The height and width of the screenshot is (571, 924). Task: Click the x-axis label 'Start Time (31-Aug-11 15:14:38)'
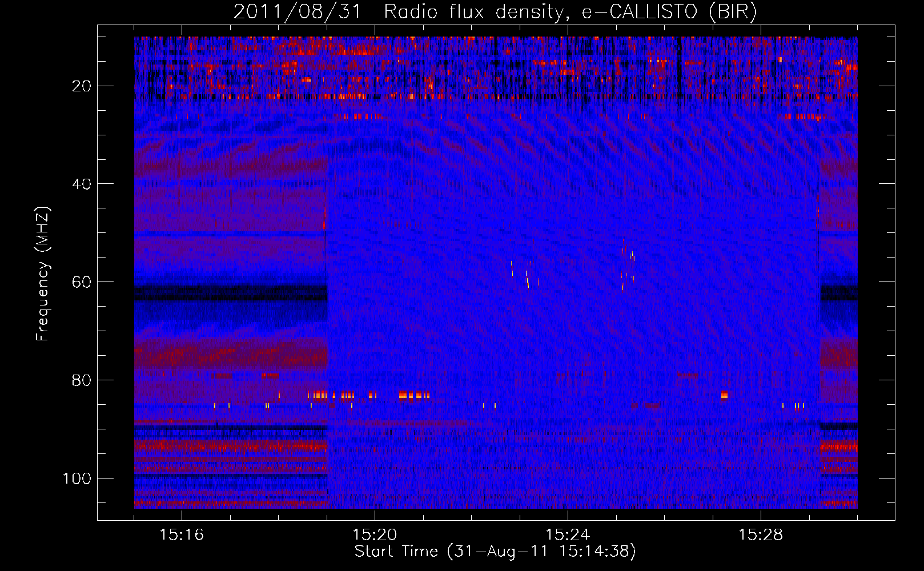(x=495, y=552)
